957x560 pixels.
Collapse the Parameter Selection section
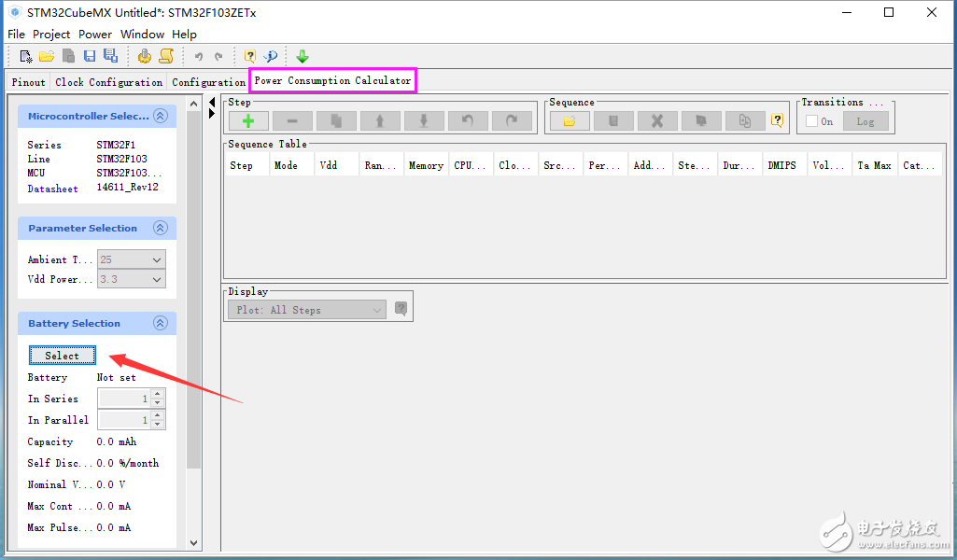coord(161,228)
